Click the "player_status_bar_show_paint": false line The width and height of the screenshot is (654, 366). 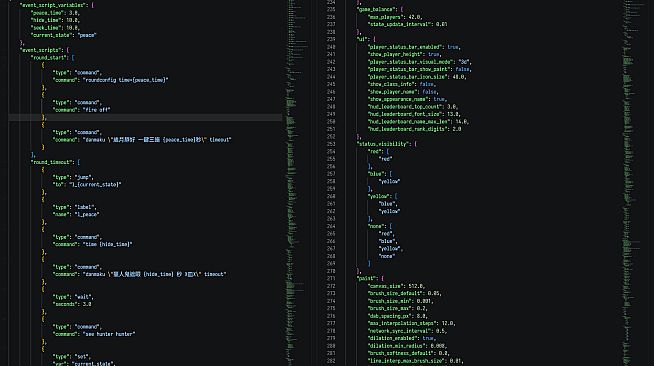[x=420, y=70]
